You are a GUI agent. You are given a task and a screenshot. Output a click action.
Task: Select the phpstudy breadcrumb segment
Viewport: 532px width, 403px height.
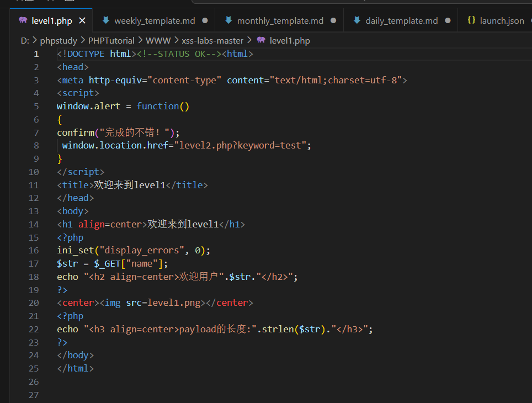pos(58,41)
